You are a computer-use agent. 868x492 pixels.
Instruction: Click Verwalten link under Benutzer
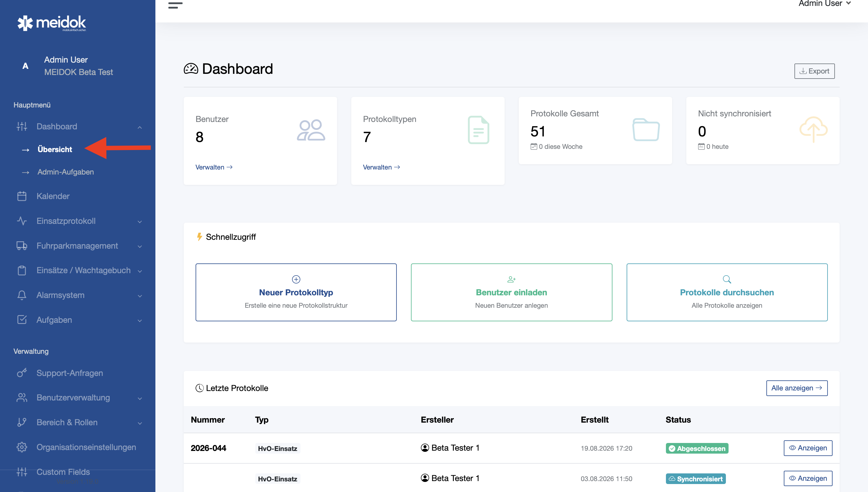(x=214, y=167)
